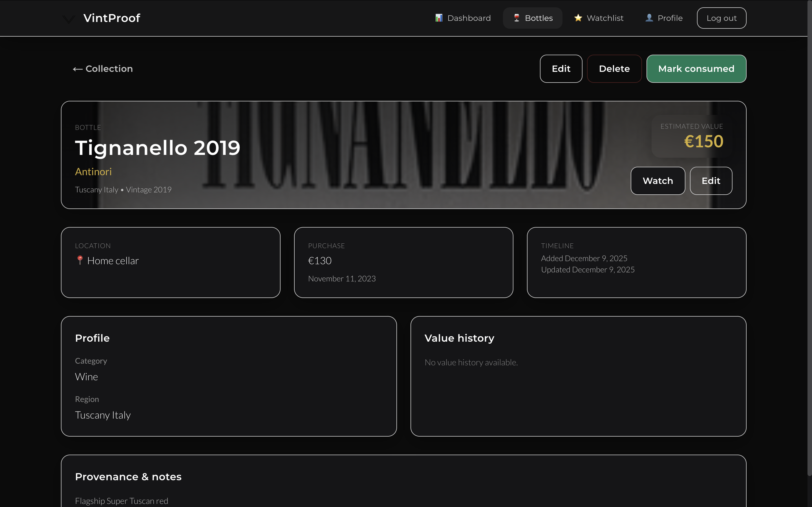Click the Tignanello label banner image
Viewport: 812px width, 507px height.
point(403,154)
